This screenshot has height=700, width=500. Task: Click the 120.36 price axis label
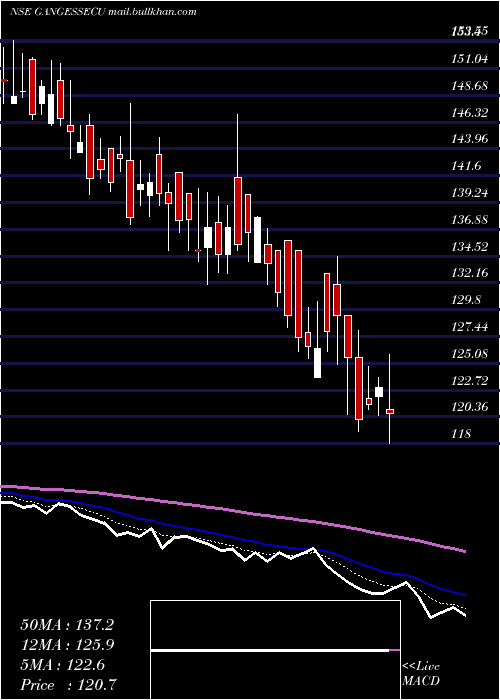468,407
